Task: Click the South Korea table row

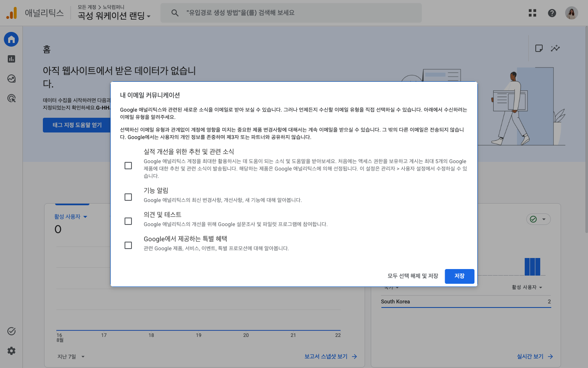Action: coord(466,302)
